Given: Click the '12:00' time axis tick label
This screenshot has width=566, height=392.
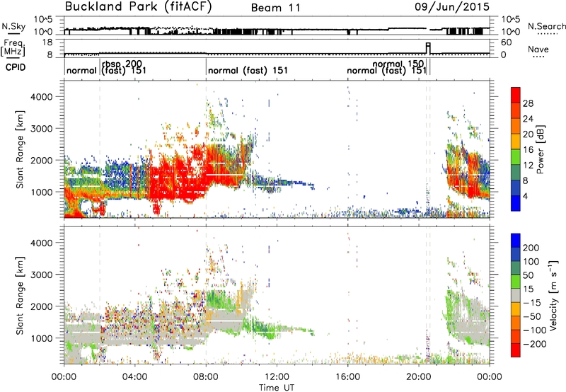Looking at the screenshot, I should [x=277, y=376].
